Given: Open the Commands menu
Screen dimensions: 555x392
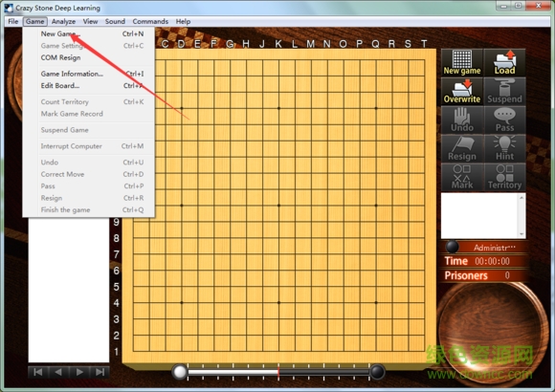Looking at the screenshot, I should coord(150,22).
